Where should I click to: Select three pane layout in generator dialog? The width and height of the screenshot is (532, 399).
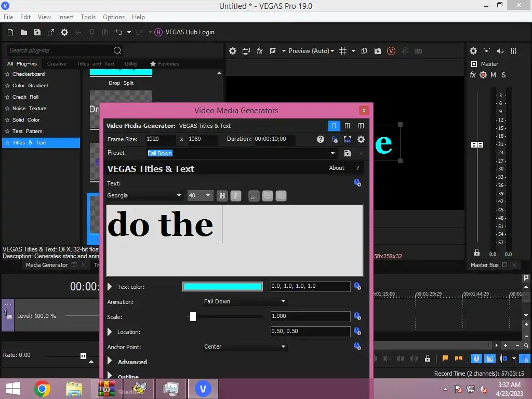pyautogui.click(x=361, y=126)
